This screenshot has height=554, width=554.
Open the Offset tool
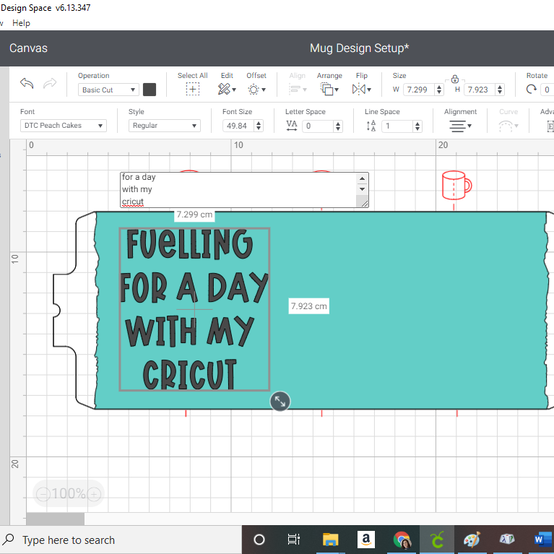click(253, 89)
